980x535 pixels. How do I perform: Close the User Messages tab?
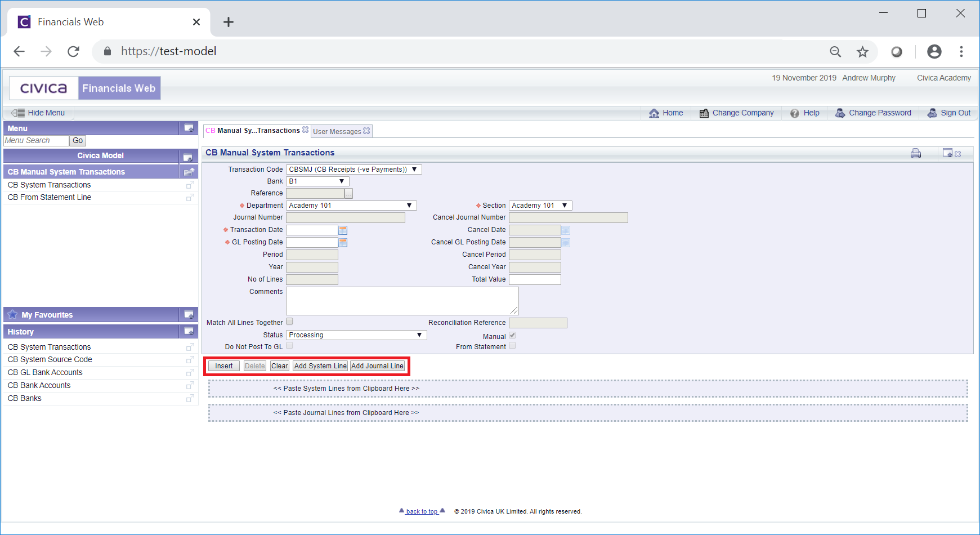click(366, 131)
